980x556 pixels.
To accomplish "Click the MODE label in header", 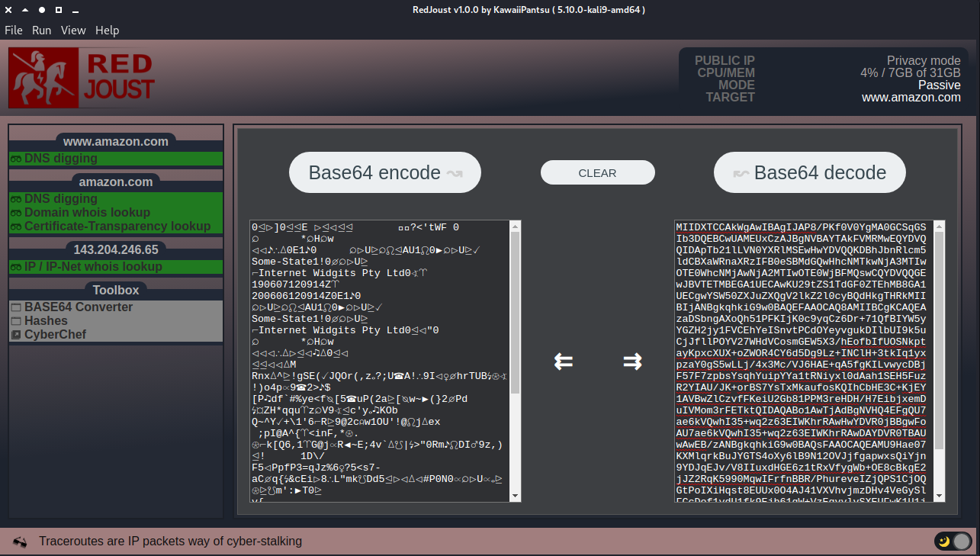I will 736,85.
